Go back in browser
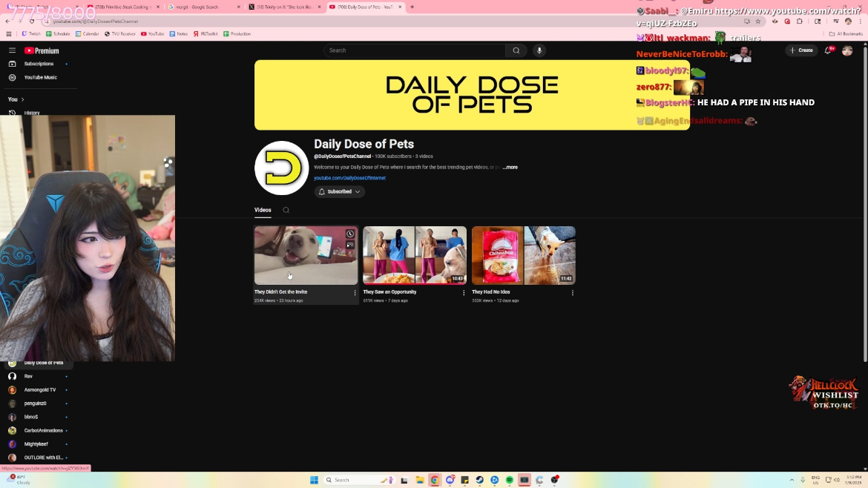 (x=7, y=22)
